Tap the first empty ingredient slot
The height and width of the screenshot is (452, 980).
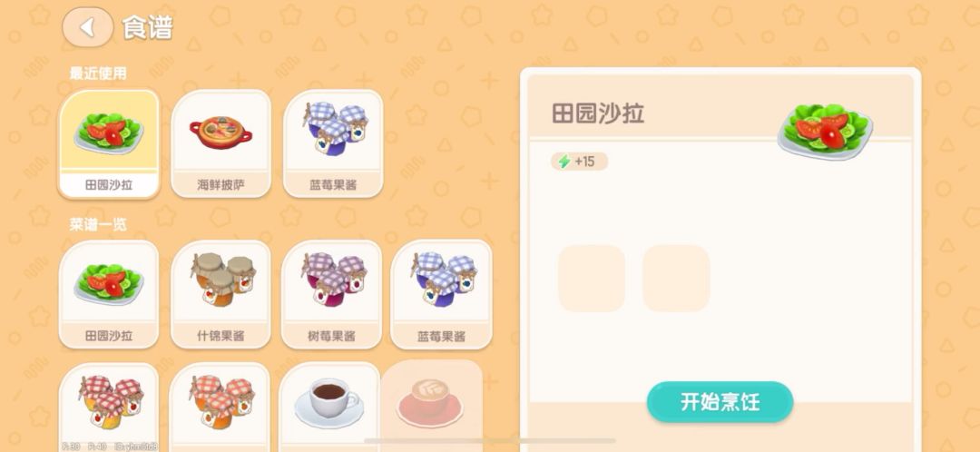click(x=592, y=279)
